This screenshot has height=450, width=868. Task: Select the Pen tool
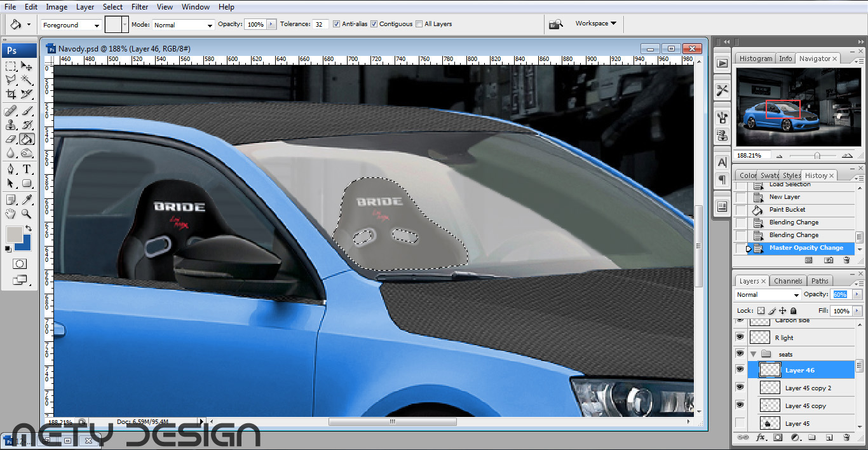point(11,170)
